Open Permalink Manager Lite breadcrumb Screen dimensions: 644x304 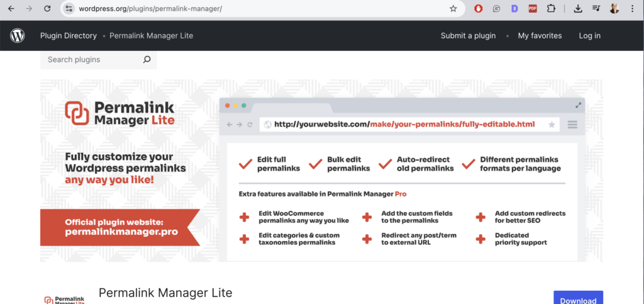point(151,36)
